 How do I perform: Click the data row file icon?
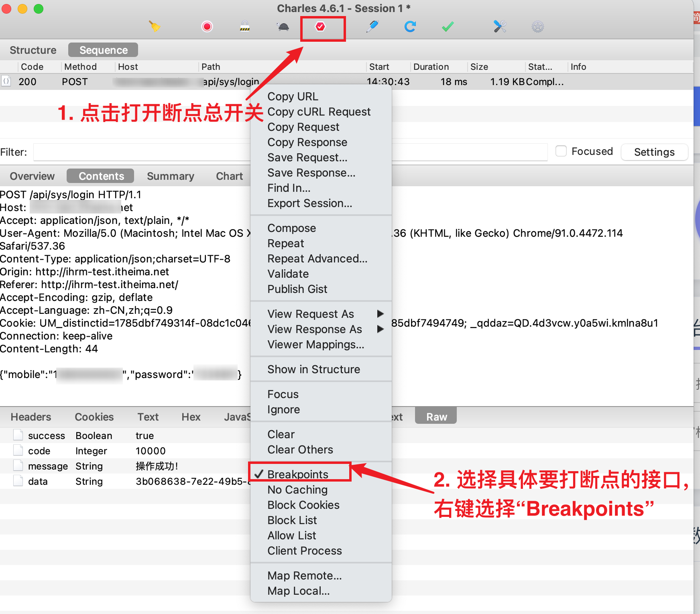coord(18,481)
